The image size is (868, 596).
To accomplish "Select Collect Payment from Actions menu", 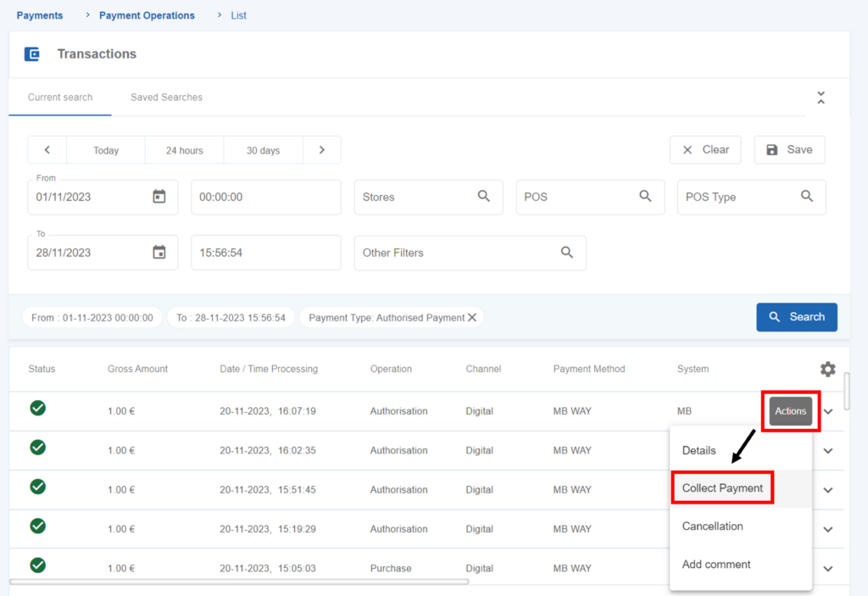I will click(722, 488).
